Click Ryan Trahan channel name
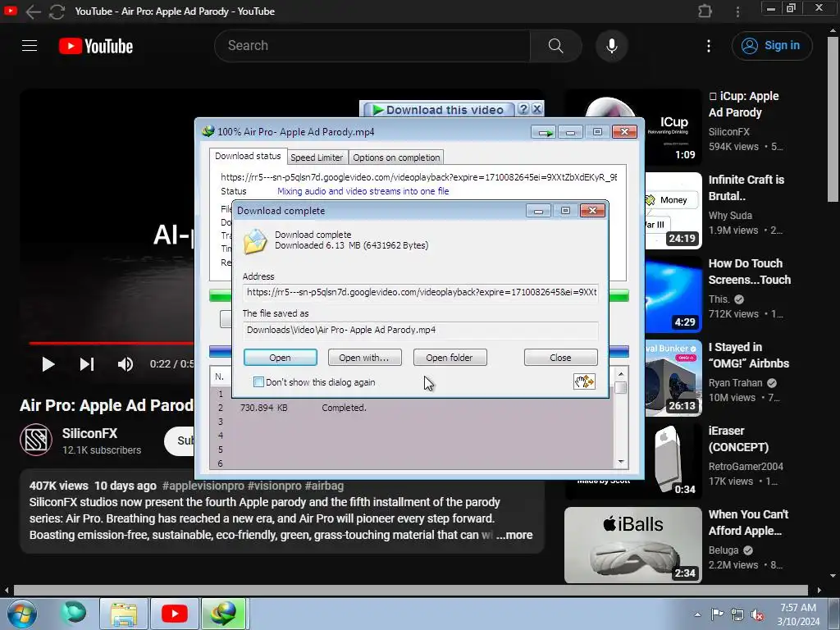Viewport: 840px width, 630px height. point(735,383)
